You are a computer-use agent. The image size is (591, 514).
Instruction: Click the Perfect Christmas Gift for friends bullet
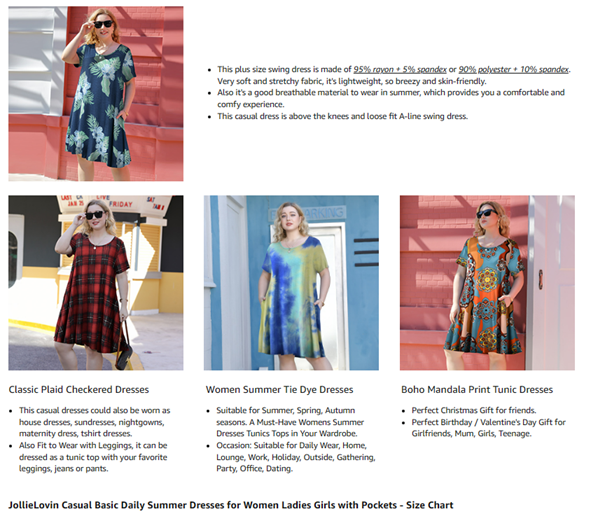click(x=474, y=410)
